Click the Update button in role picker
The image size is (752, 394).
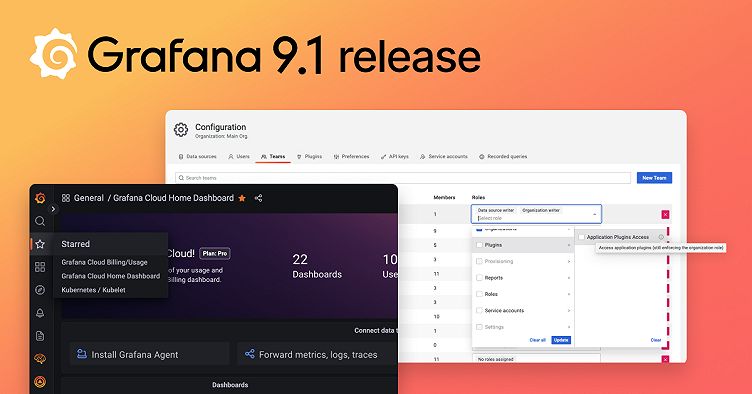click(561, 340)
